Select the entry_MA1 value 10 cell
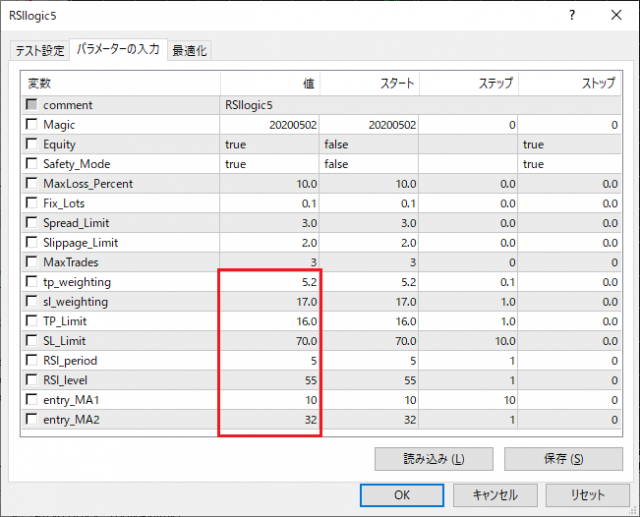Screen dimensions: 640x517 (x=269, y=400)
